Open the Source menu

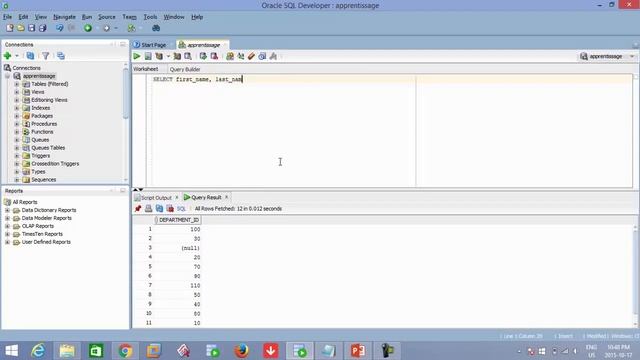tap(107, 17)
